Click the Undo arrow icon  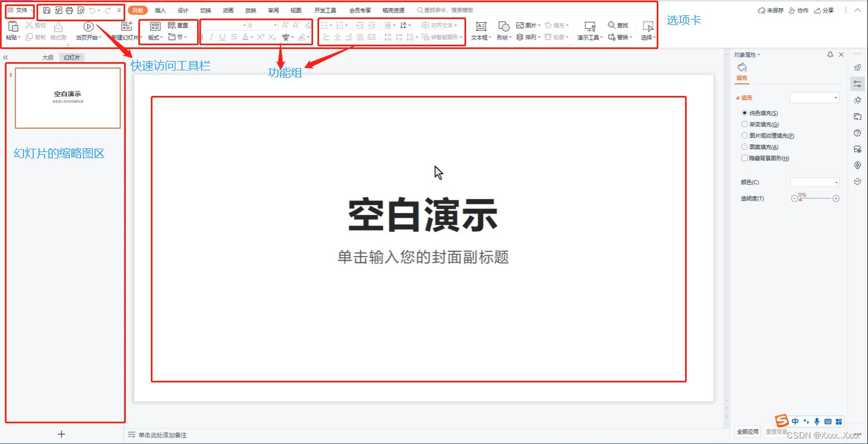(x=92, y=10)
